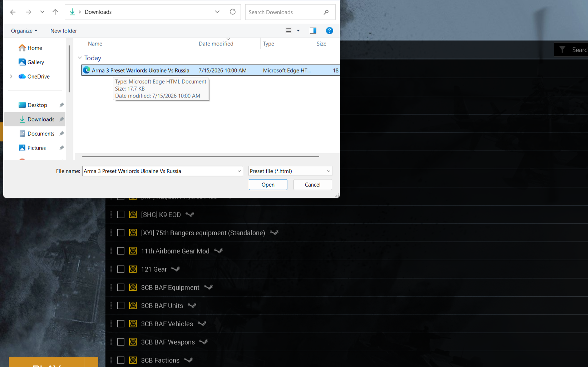The width and height of the screenshot is (588, 367).
Task: Click the horizontal scrollbar in file list
Action: tap(201, 156)
